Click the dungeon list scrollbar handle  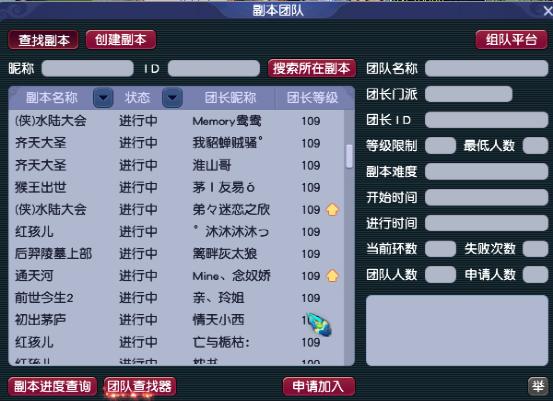(349, 156)
